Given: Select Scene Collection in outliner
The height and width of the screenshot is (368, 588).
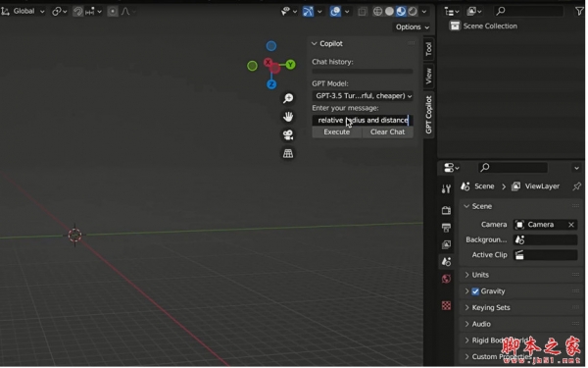Looking at the screenshot, I should click(x=491, y=26).
